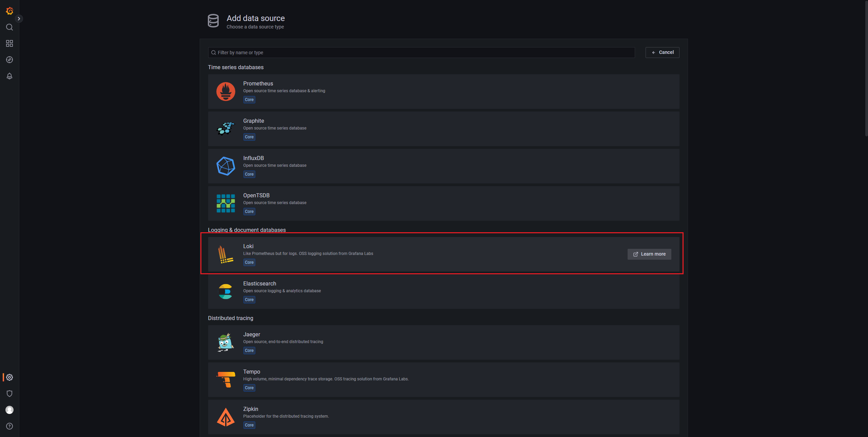Click the Cancel button
This screenshot has width=868, height=437.
click(662, 53)
